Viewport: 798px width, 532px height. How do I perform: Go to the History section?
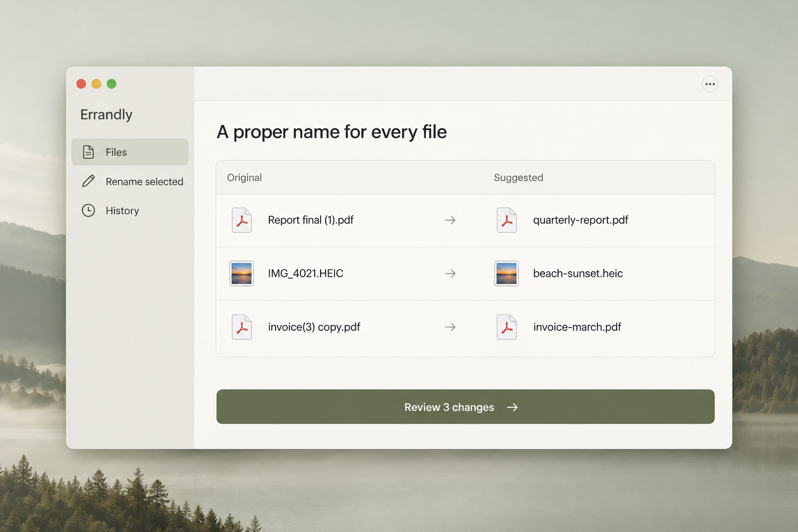tap(130, 210)
